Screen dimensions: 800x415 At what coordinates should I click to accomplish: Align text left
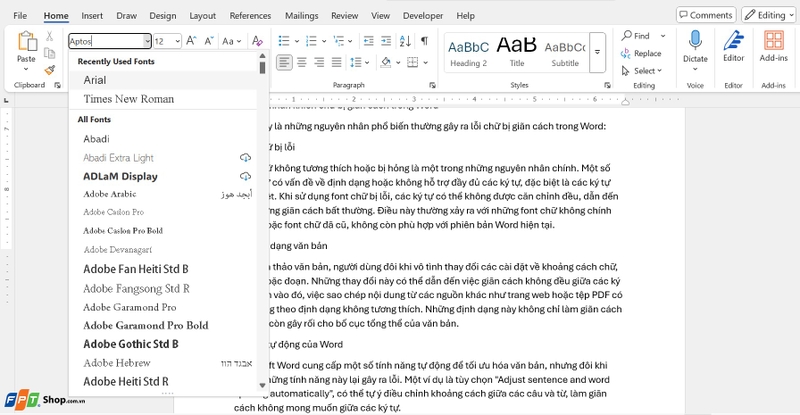click(284, 63)
